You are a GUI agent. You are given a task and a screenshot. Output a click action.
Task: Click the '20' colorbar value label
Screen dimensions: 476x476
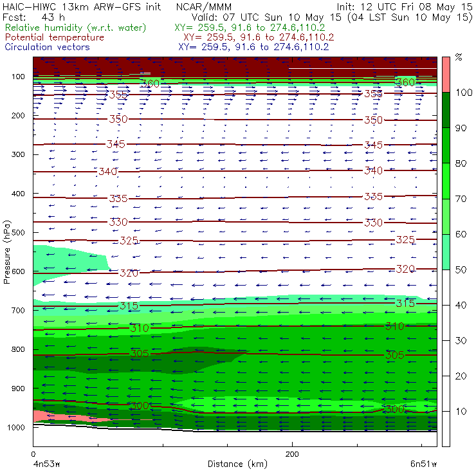coord(461,376)
